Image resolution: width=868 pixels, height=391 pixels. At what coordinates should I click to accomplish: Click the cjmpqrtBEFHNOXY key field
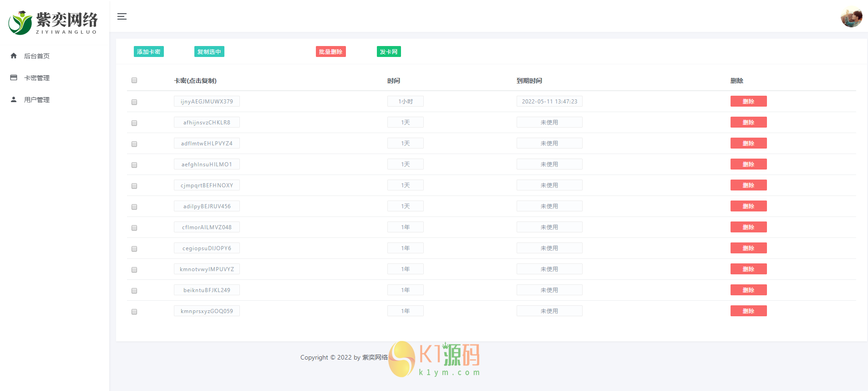[x=207, y=185]
